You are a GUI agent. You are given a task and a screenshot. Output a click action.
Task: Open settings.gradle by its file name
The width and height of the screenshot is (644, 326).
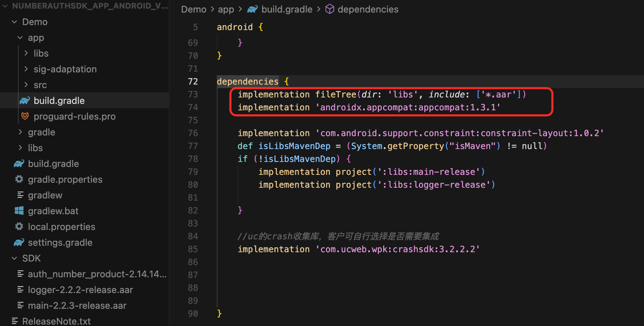[x=60, y=243]
